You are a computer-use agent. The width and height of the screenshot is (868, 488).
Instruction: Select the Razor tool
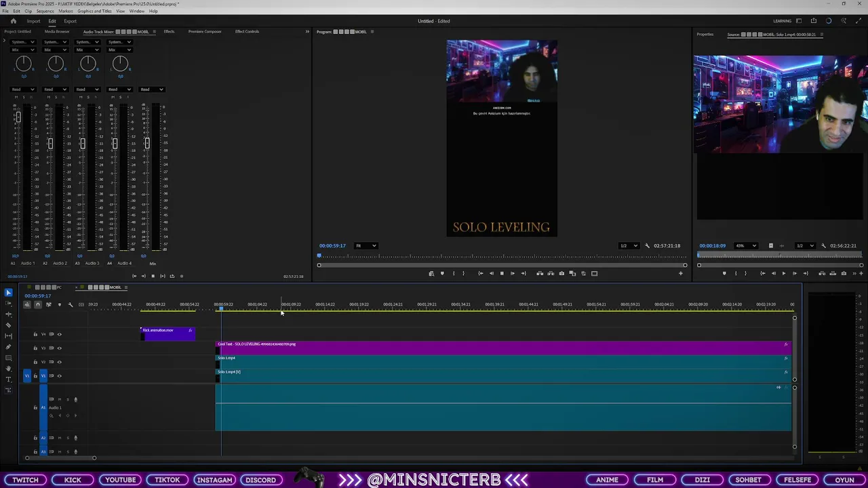(x=8, y=325)
